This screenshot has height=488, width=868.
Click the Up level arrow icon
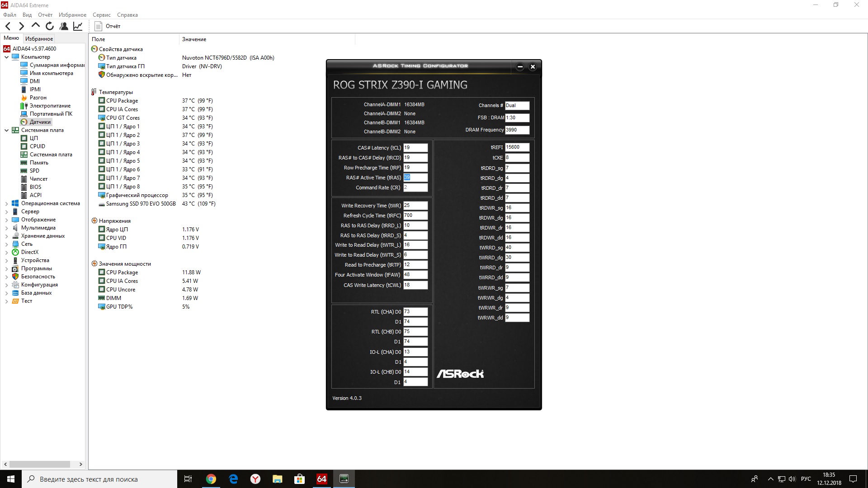(x=36, y=25)
